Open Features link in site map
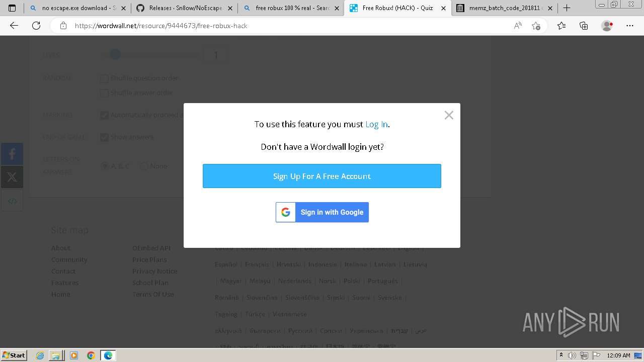 pyautogui.click(x=65, y=283)
